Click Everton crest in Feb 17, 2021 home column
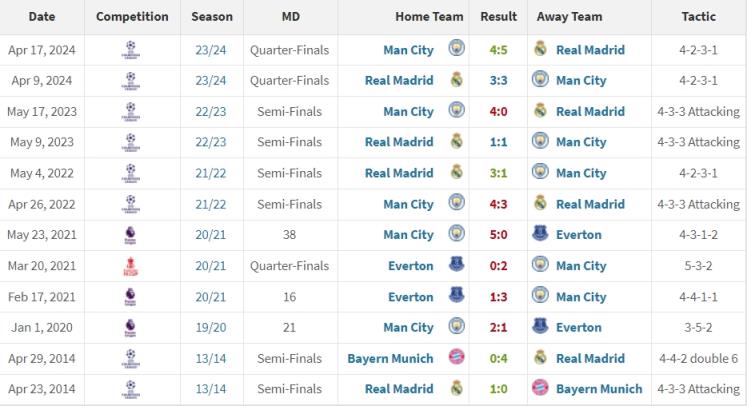 [456, 295]
